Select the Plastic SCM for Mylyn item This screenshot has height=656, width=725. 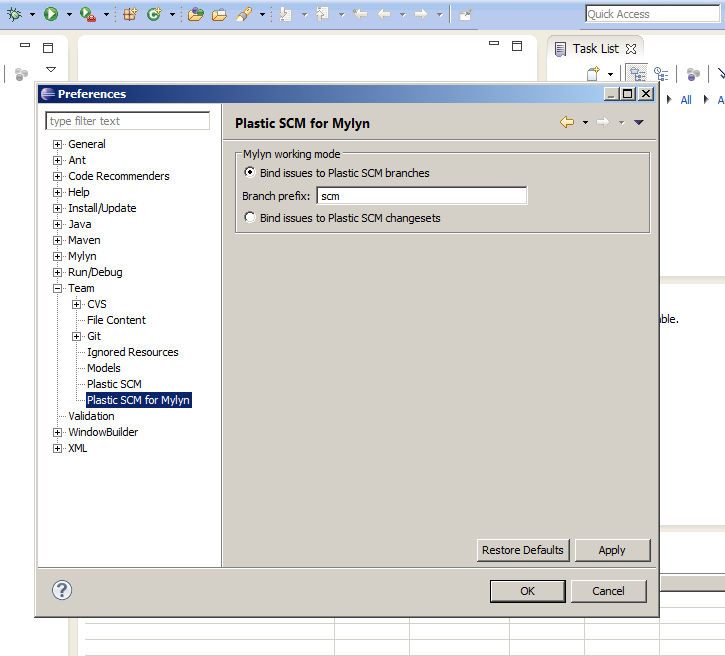[138, 400]
